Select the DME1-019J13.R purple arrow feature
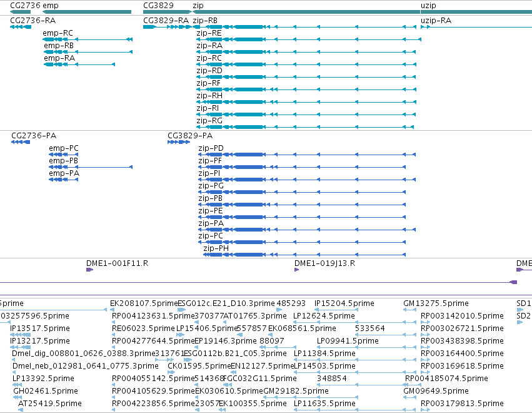This screenshot has height=413, width=532. coord(296,270)
